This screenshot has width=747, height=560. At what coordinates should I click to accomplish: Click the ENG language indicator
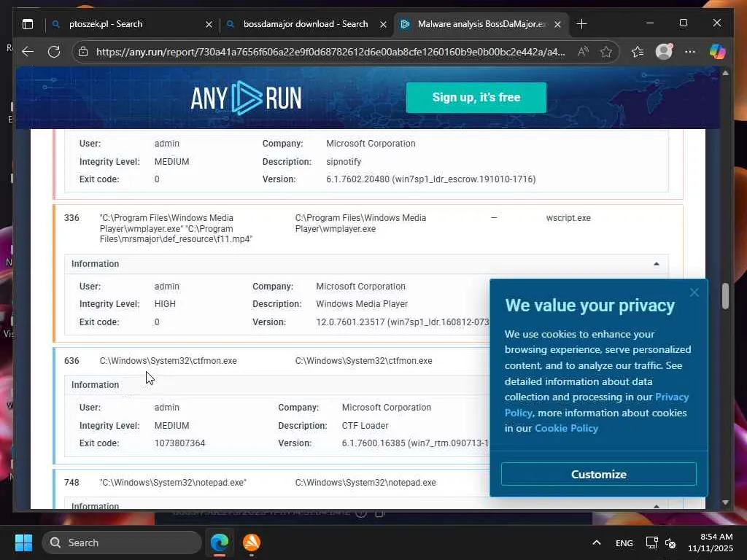[x=624, y=542]
